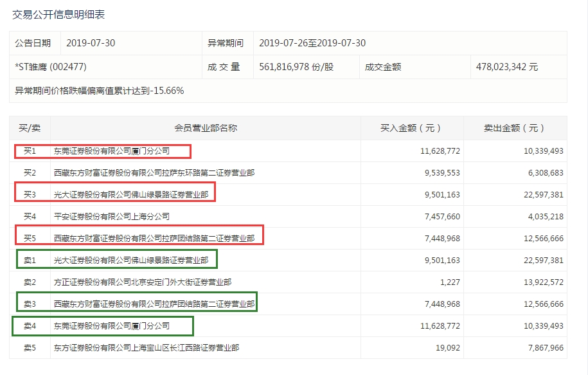Screen dimensions: 588x375
Task: Select buy amount 19,092
Action: pos(448,347)
